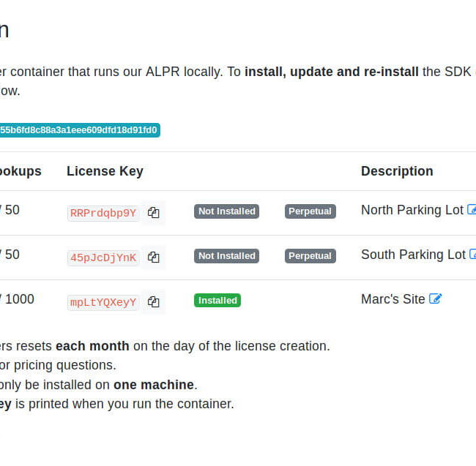Click 'install, update and re-install' bold text

coord(332,72)
